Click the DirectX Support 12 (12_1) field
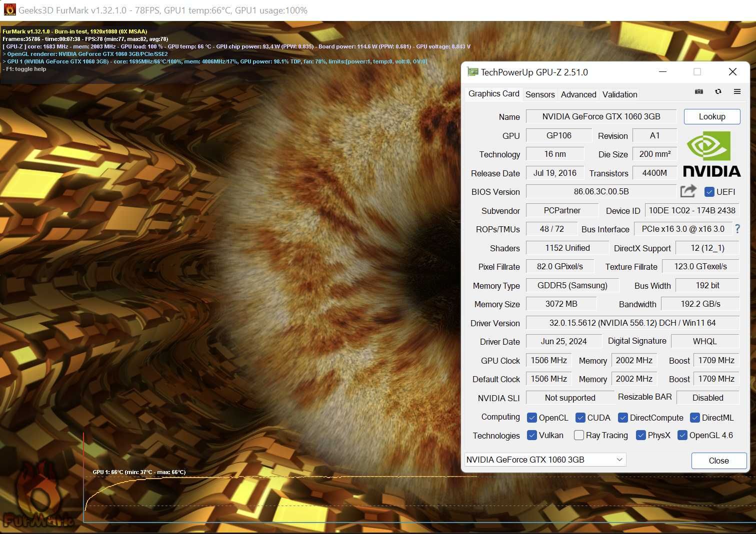The height and width of the screenshot is (534, 756). tap(707, 248)
